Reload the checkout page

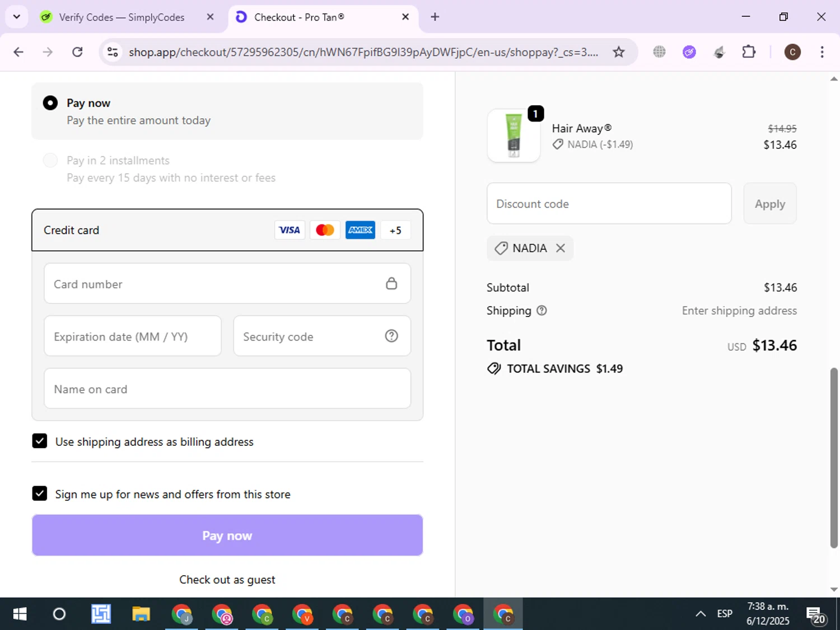[77, 52]
